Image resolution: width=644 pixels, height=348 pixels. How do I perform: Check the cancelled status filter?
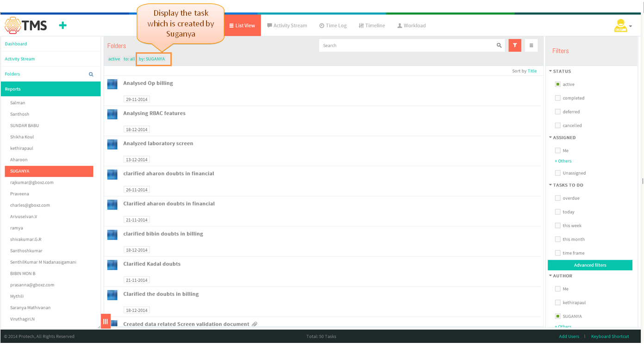(558, 125)
